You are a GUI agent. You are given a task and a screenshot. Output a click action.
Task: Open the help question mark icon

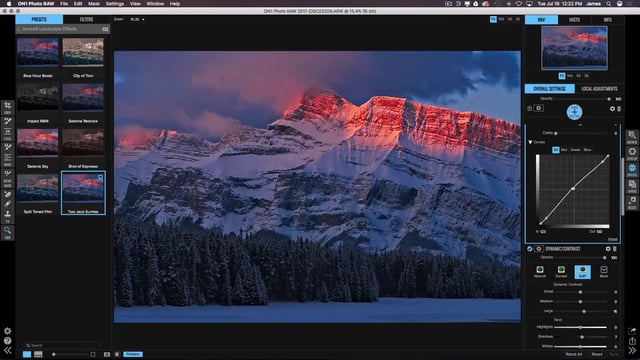click(7, 341)
